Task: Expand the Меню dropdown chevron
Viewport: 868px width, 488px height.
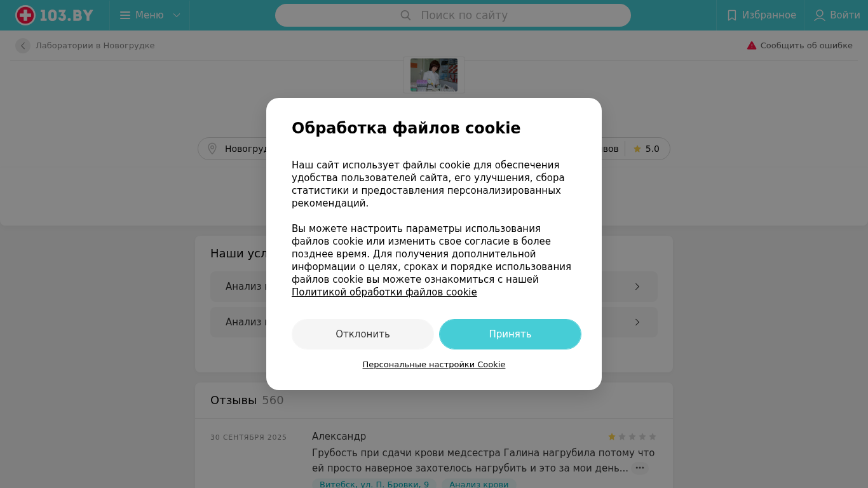Action: pos(177,15)
